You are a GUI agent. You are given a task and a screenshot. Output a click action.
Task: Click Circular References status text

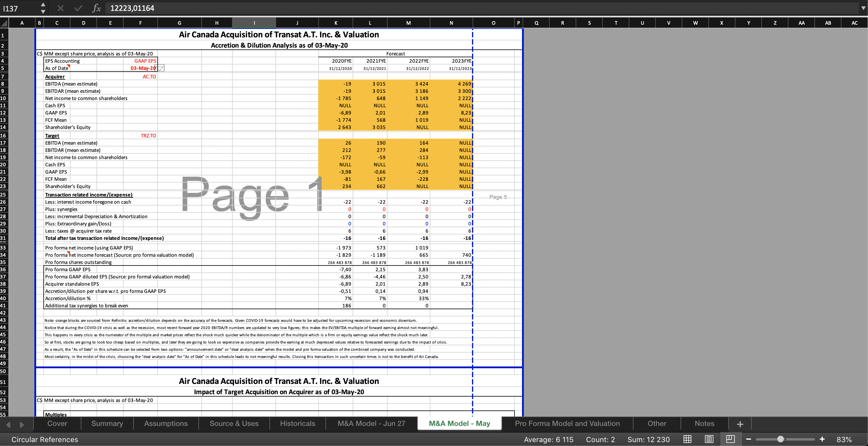click(45, 439)
